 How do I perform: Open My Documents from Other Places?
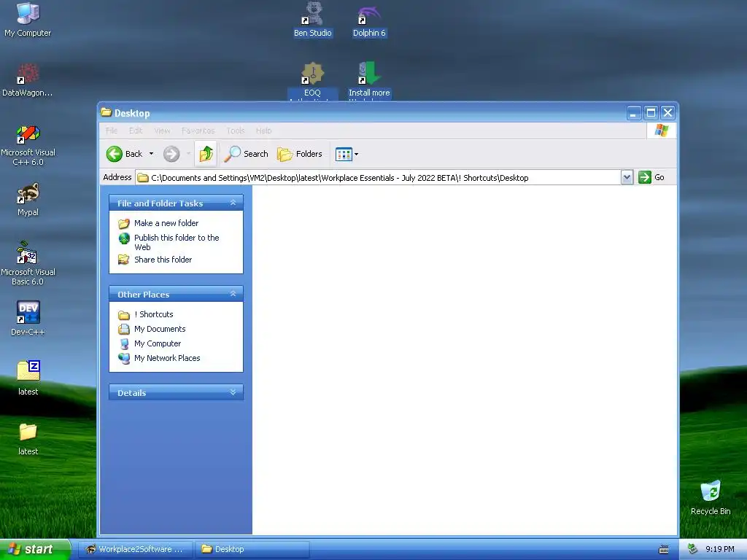tap(160, 329)
